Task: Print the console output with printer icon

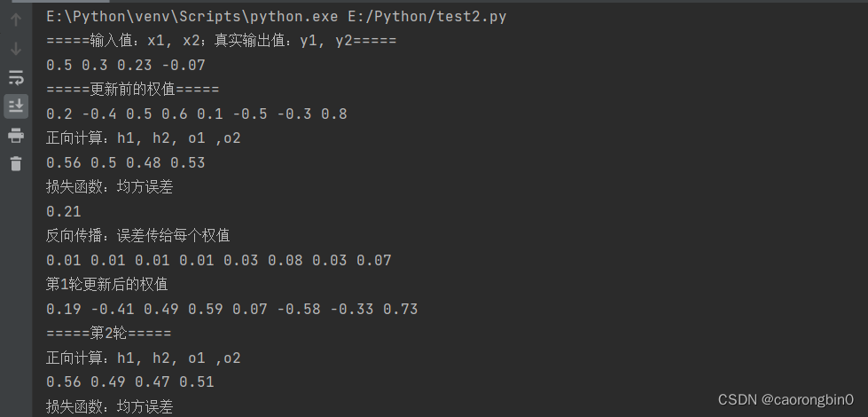Action: (16, 135)
